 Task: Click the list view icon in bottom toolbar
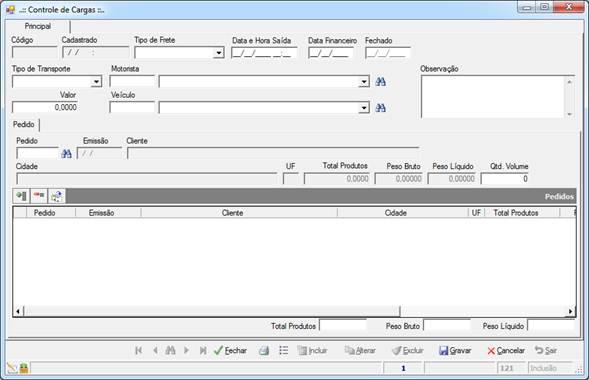click(x=284, y=350)
